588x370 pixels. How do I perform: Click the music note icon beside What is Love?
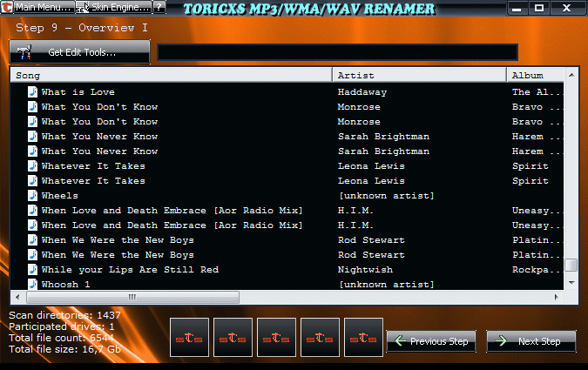[x=32, y=91]
